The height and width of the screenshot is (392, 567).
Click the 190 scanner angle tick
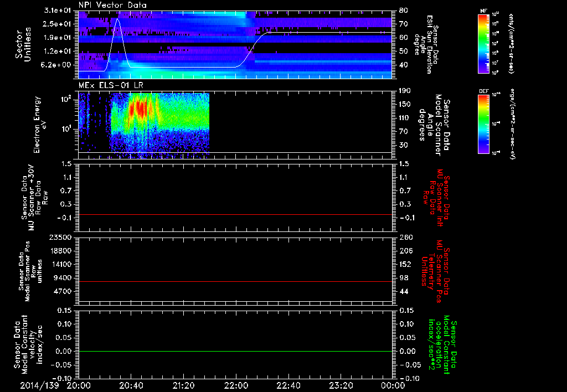click(x=405, y=91)
